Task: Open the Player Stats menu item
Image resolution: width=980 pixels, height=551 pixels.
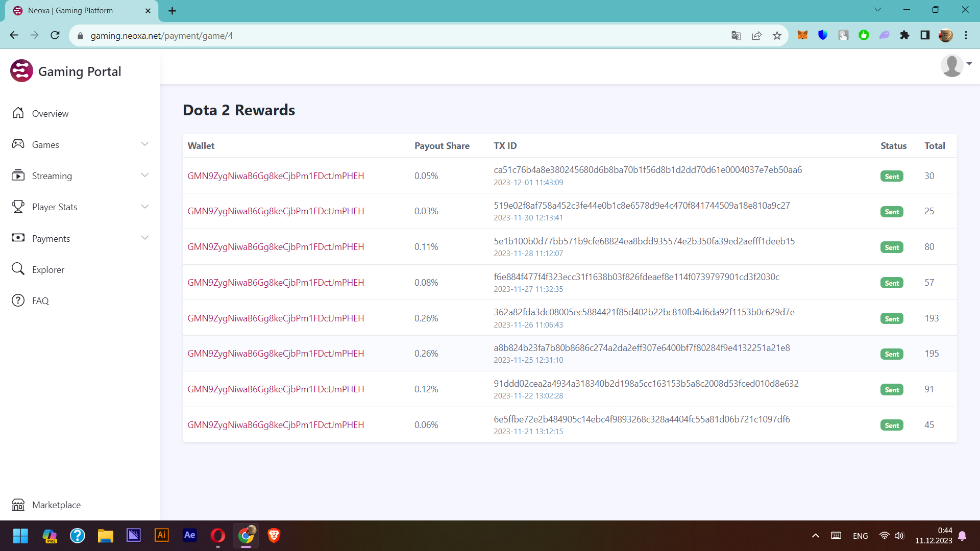Action: [55, 207]
